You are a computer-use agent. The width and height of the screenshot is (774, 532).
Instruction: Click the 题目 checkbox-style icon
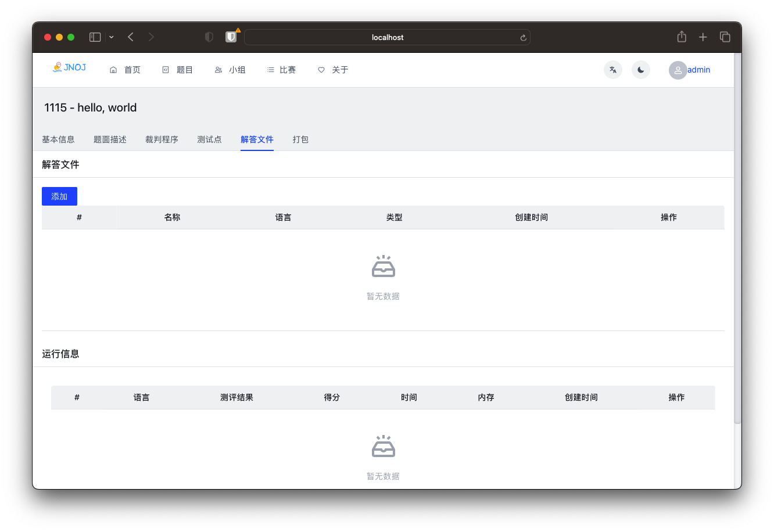(x=166, y=70)
